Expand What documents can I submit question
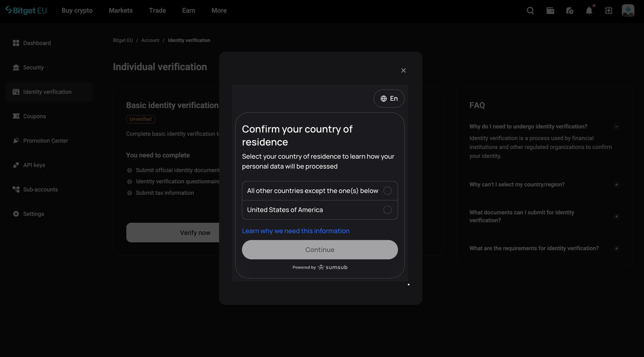644x357 pixels. click(x=617, y=217)
